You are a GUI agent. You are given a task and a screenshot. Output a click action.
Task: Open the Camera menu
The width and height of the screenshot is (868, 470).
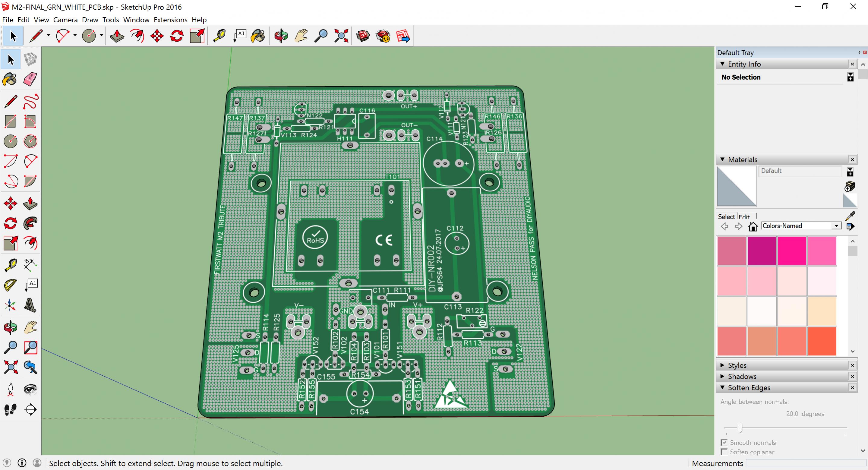65,20
